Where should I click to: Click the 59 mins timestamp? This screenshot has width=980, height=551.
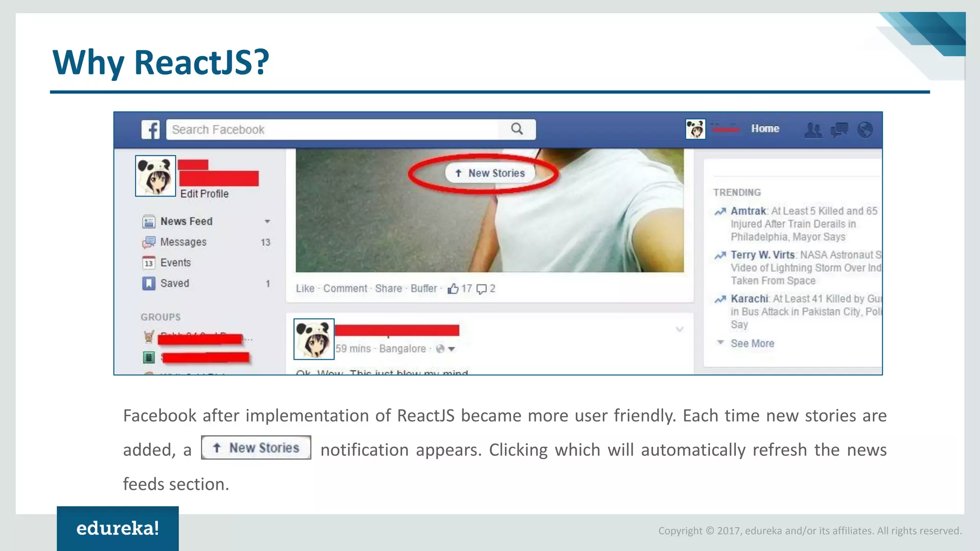click(x=353, y=349)
